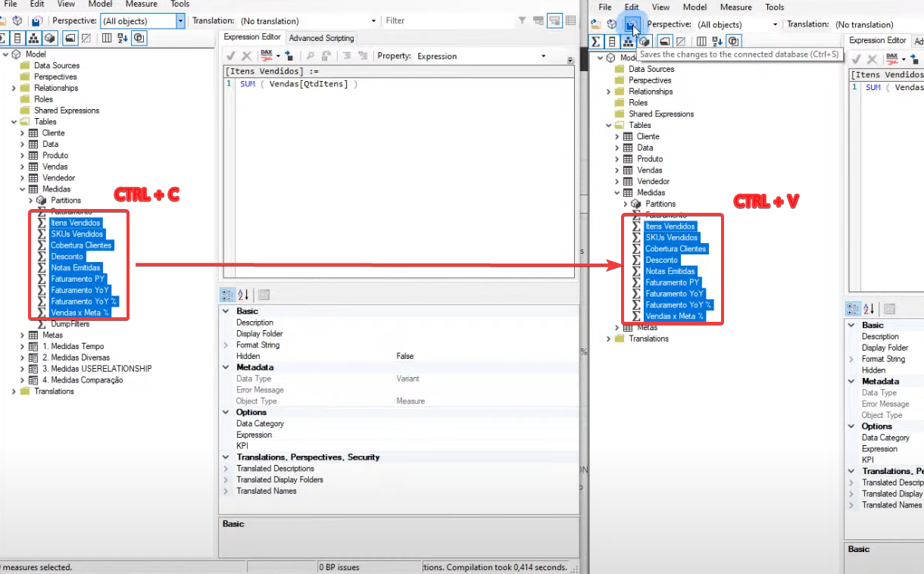Click categorized view icon in left property grid
The height and width of the screenshot is (574, 924).
227,295
